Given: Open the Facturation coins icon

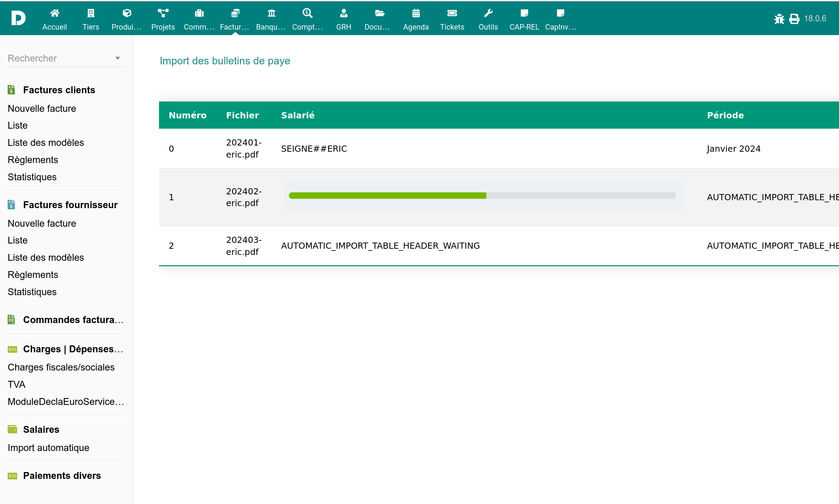Looking at the screenshot, I should 235,13.
